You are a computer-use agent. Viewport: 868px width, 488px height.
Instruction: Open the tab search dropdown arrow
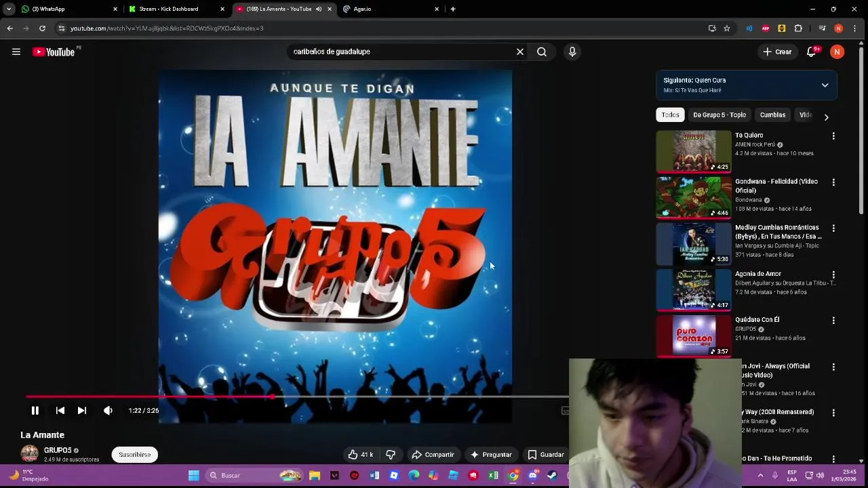(x=9, y=9)
